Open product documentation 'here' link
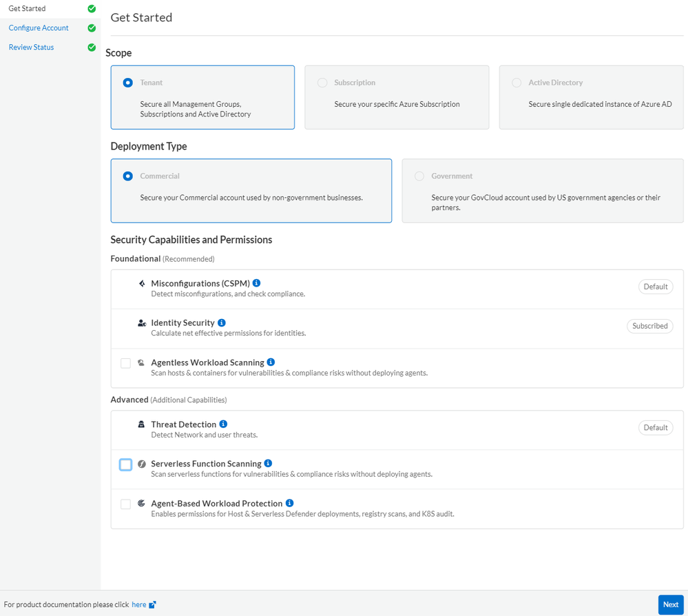The width and height of the screenshot is (688, 616). (x=138, y=605)
